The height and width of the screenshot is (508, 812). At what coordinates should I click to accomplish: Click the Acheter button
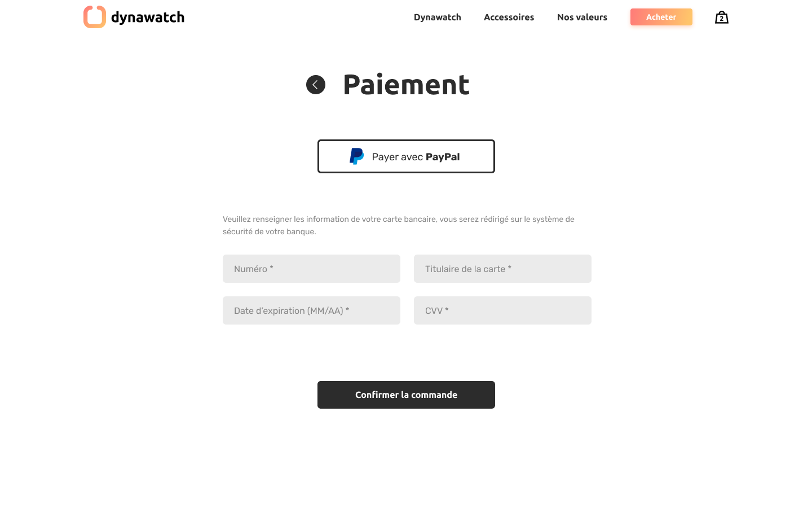coord(661,17)
